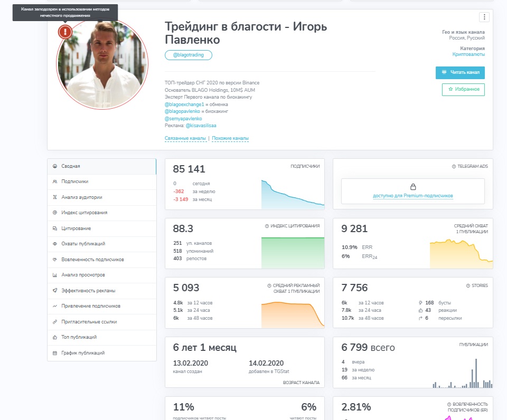Add channel to Избранное
Image resolution: width=507 pixels, height=420 pixels.
[463, 89]
